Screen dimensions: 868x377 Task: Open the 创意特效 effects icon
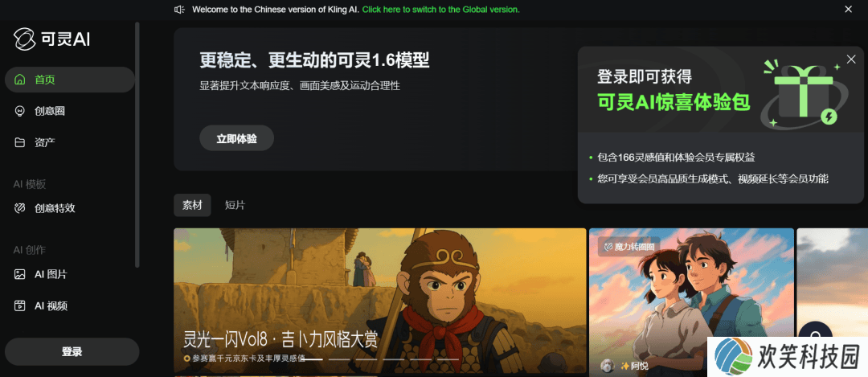(x=20, y=208)
